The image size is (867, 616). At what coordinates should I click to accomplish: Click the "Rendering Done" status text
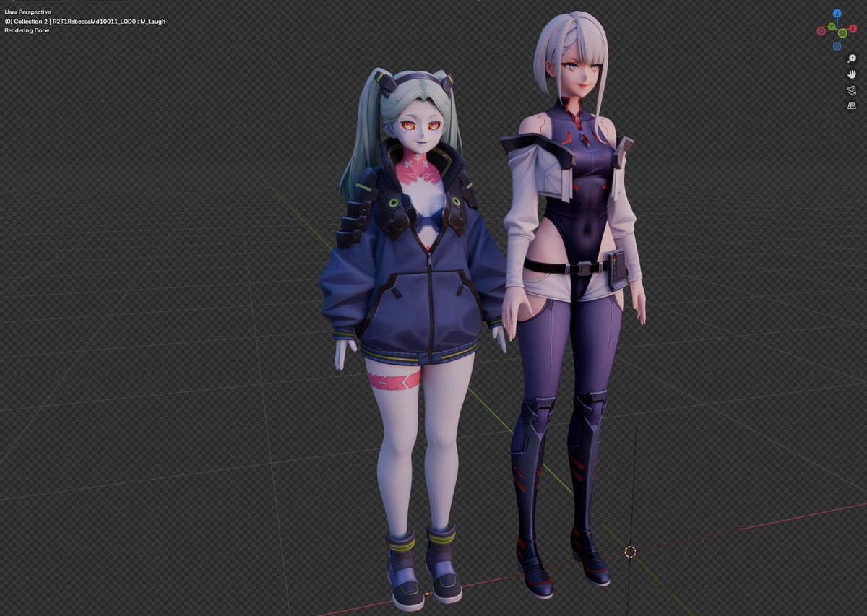click(x=27, y=30)
